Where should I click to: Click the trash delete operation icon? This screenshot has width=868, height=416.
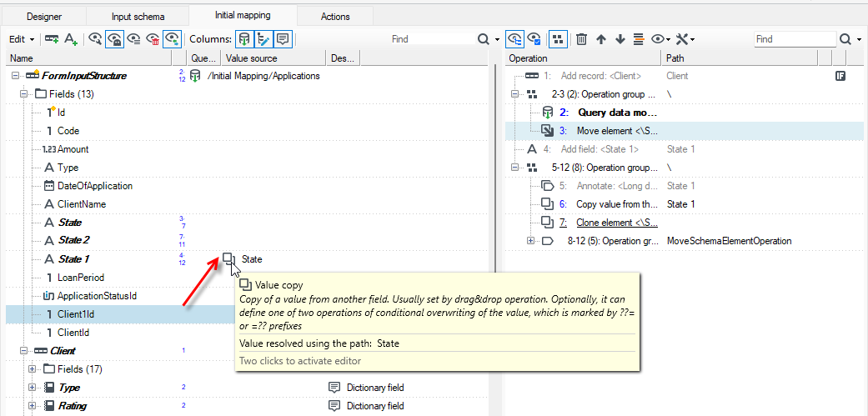pyautogui.click(x=581, y=39)
